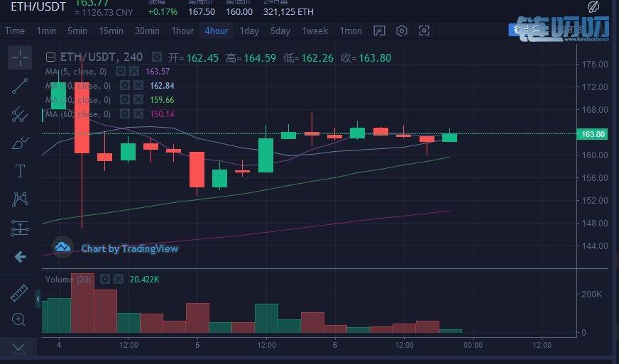
Task: Remove the MA 5 indicator
Action: (x=134, y=72)
